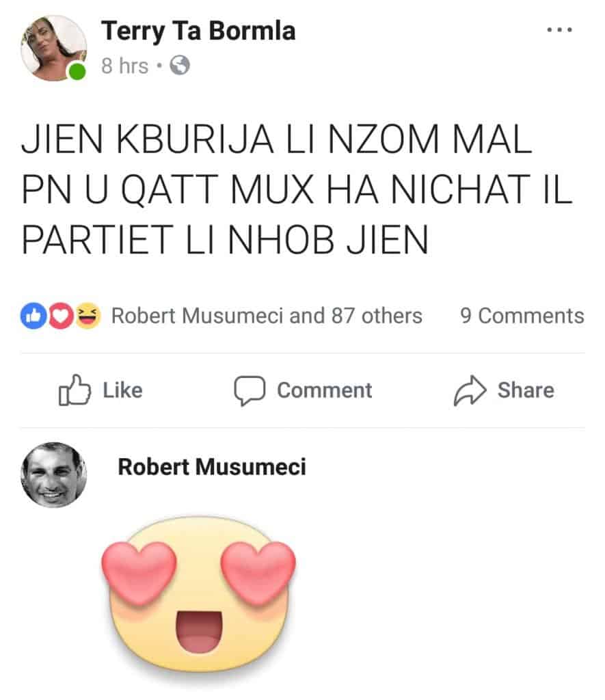This screenshot has width=605, height=700.
Task: View who reacted: Robert Musumeci and 87 others
Action: point(267,316)
